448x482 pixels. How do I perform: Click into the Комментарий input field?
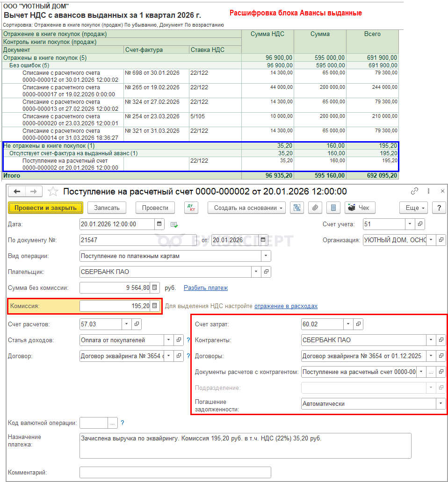pos(175,472)
